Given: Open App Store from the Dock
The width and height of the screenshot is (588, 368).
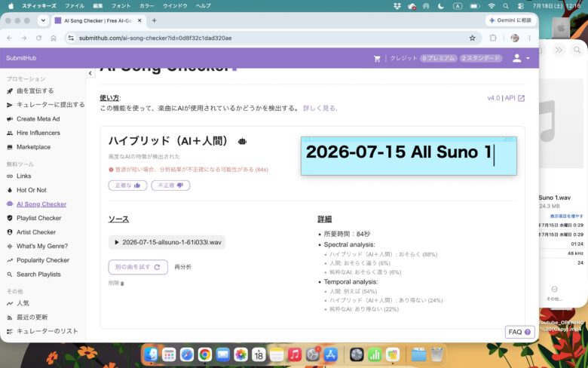Looking at the screenshot, I should click(330, 354).
